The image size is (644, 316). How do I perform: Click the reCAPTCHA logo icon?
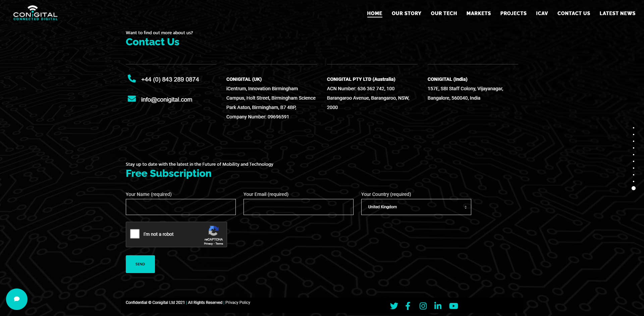click(213, 231)
